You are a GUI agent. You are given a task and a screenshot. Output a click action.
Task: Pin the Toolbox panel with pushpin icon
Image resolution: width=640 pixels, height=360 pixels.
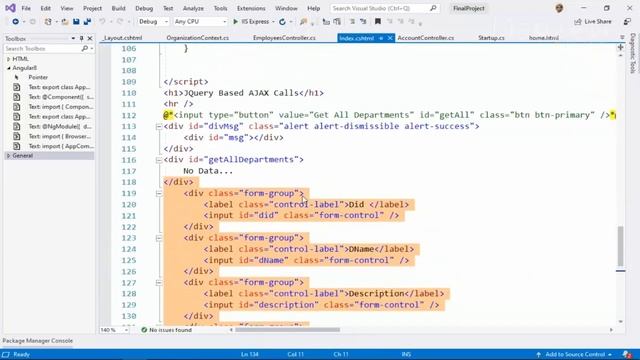point(81,38)
